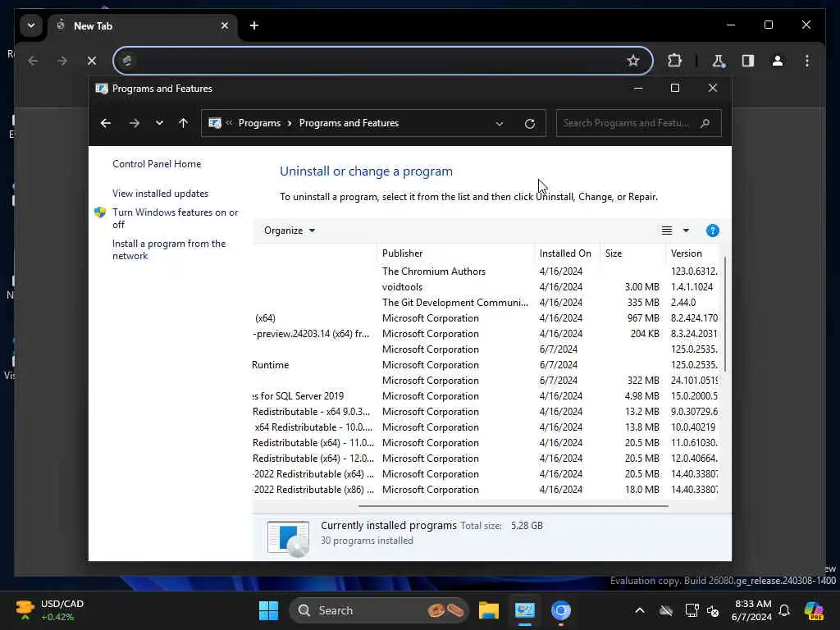This screenshot has width=840, height=630.
Task: Show hidden system tray icons
Action: point(640,610)
